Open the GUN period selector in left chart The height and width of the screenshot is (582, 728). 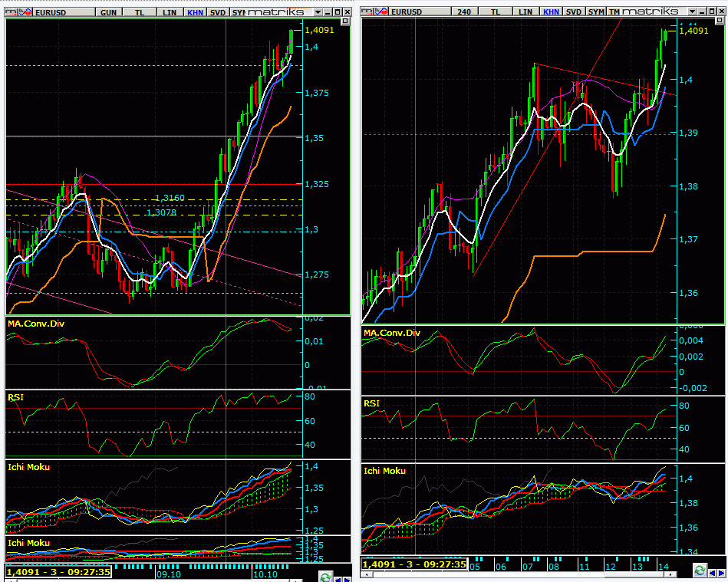point(109,12)
